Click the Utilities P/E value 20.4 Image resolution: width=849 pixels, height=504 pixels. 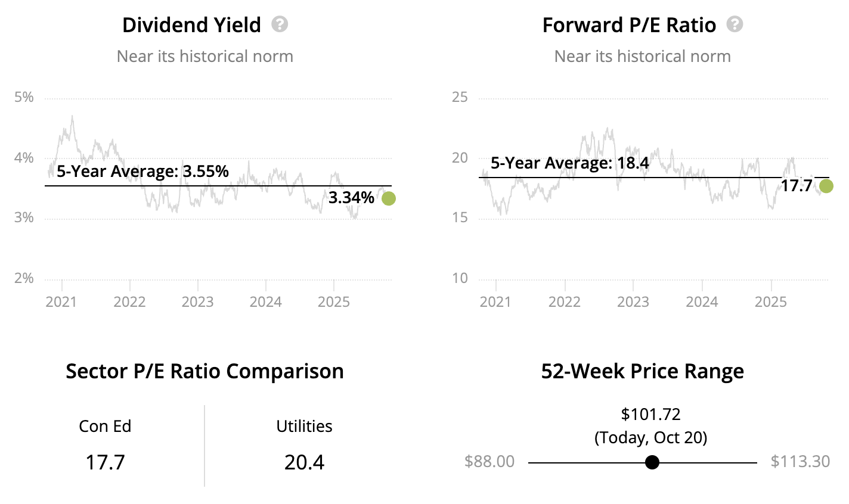coord(304,462)
